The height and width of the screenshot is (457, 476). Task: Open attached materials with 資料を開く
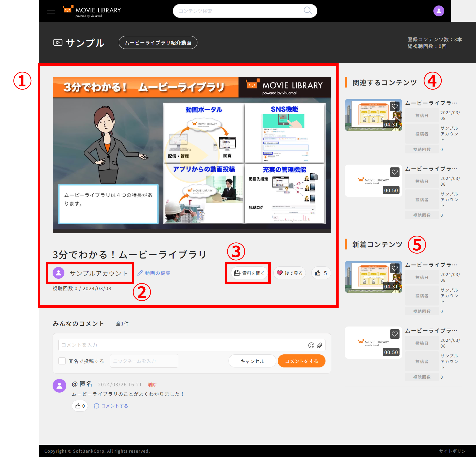pos(249,273)
